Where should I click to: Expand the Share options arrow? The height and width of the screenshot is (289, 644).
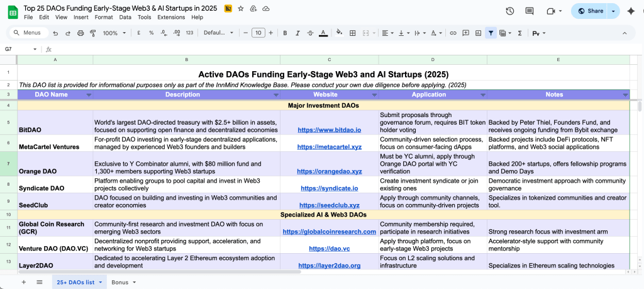[x=613, y=11]
